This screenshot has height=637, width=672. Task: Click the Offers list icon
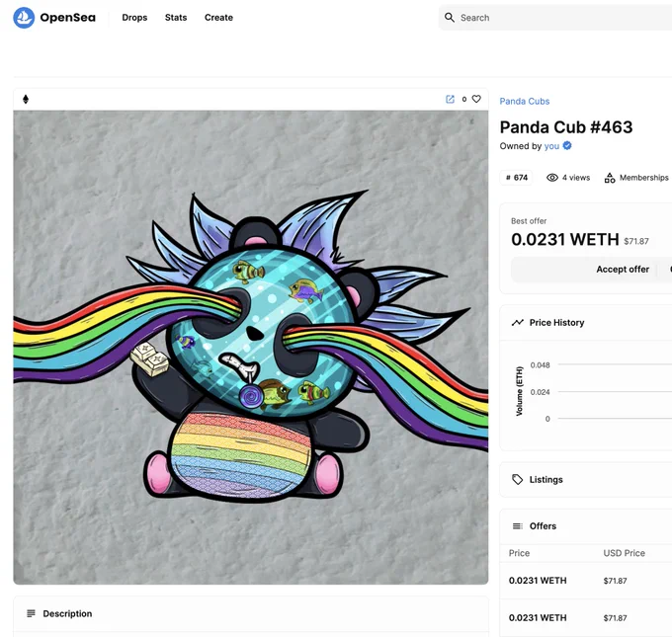pos(518,526)
